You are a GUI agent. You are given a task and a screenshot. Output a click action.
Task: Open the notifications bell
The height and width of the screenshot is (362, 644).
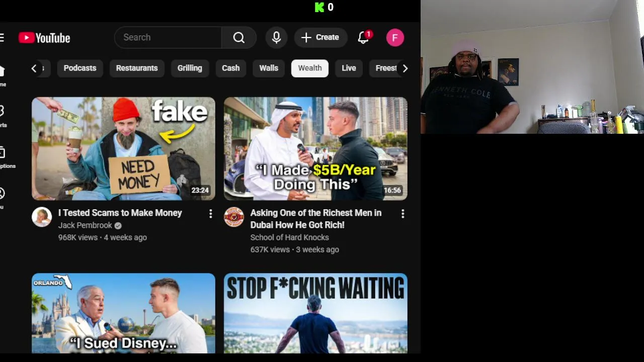click(363, 38)
